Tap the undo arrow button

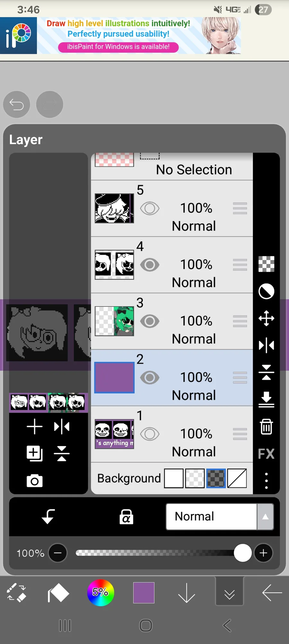tap(17, 105)
